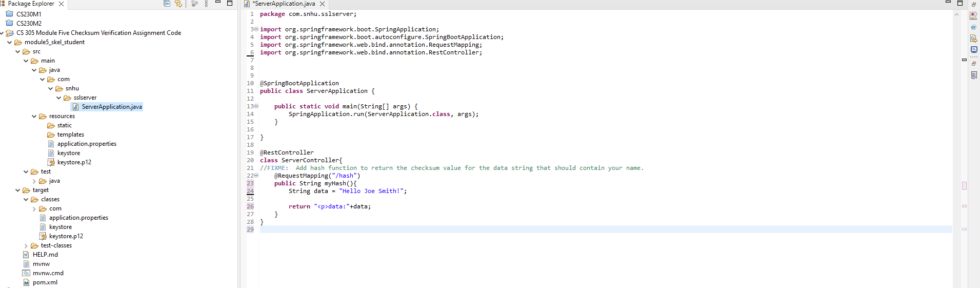Open the Declaration view icon in the right trim
The image size is (980, 288).
click(x=973, y=39)
